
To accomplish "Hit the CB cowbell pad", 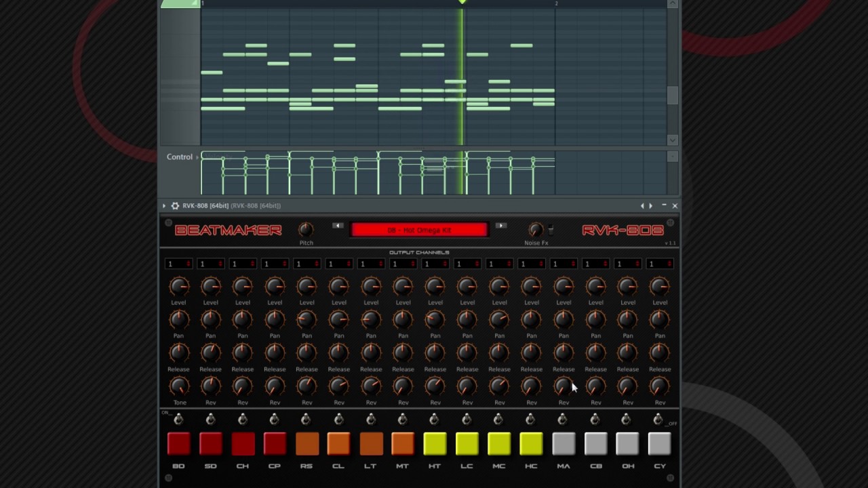I will click(x=595, y=444).
